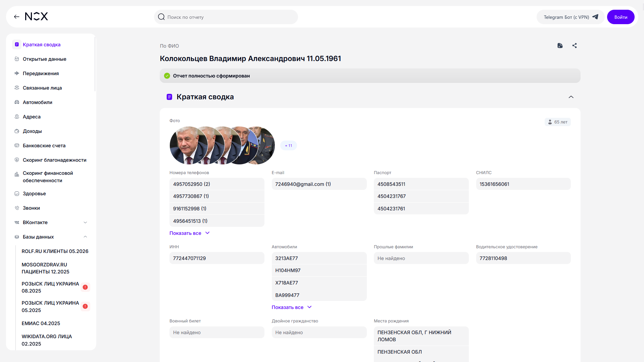The width and height of the screenshot is (644, 362).
Task: Go to Связанные лица section
Action: (42, 88)
